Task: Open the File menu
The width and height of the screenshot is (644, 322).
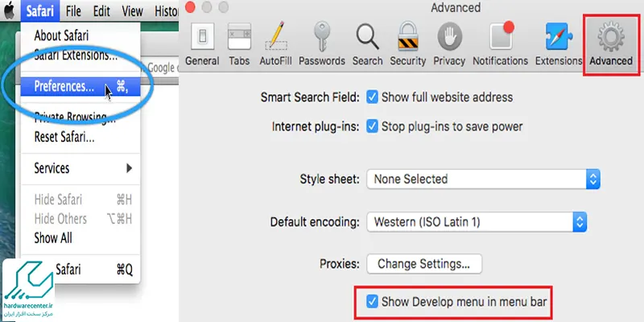Action: pyautogui.click(x=74, y=11)
